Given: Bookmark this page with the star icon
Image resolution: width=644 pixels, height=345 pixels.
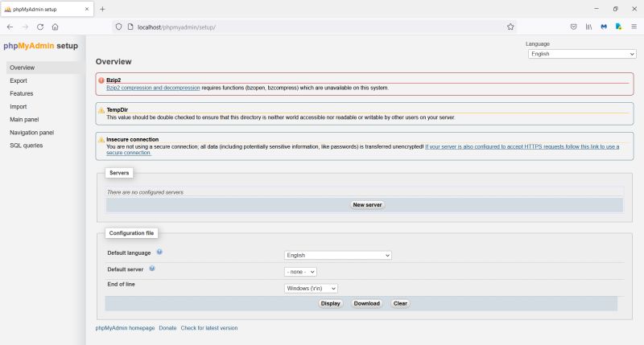Looking at the screenshot, I should (510, 27).
